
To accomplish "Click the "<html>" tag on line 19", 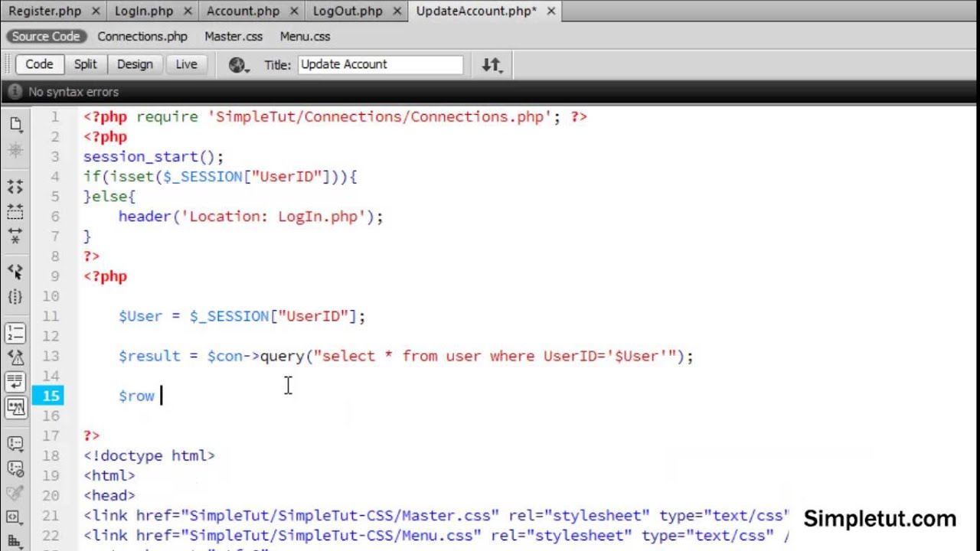I will coord(109,475).
